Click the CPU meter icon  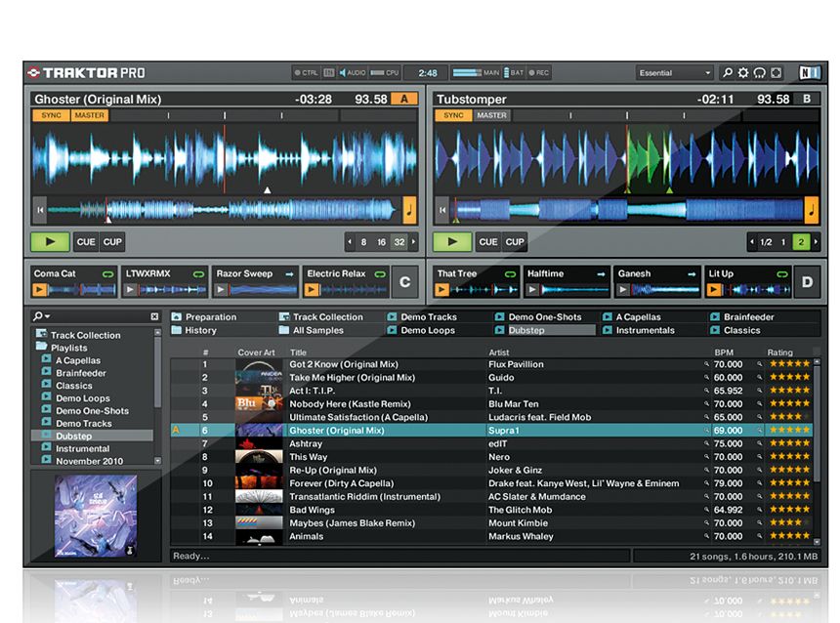pos(376,72)
